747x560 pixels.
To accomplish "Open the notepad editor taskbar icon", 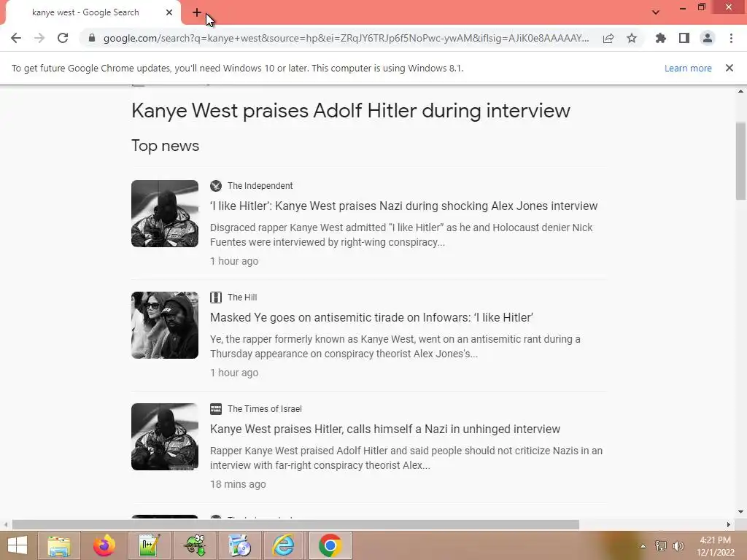I will coord(149,545).
